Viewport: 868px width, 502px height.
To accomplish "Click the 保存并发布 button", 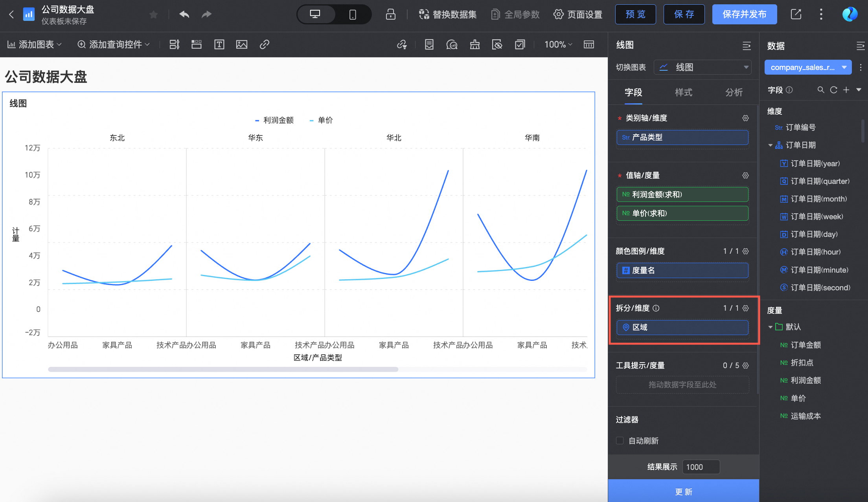I will tap(744, 15).
